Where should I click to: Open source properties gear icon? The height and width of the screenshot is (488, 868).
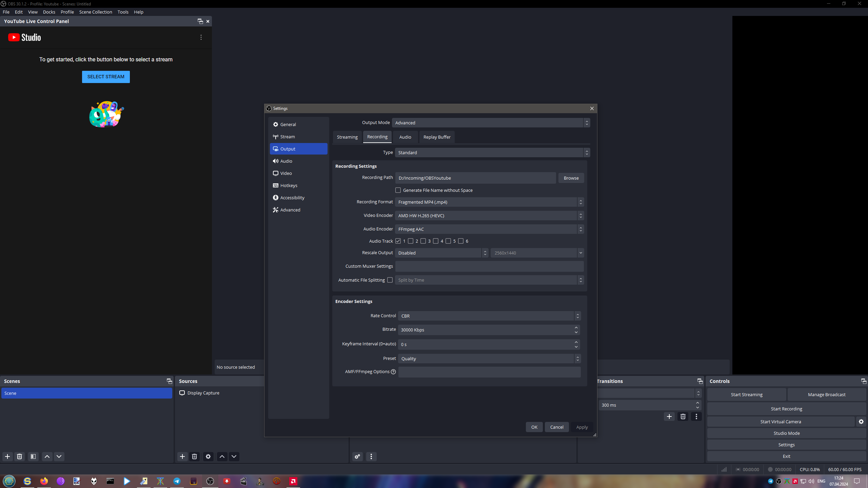point(208,456)
